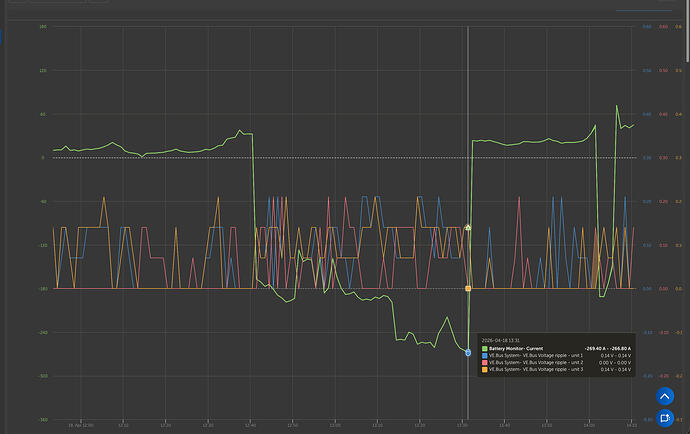Click the 12:40 label on time axis

pyautogui.click(x=251, y=424)
